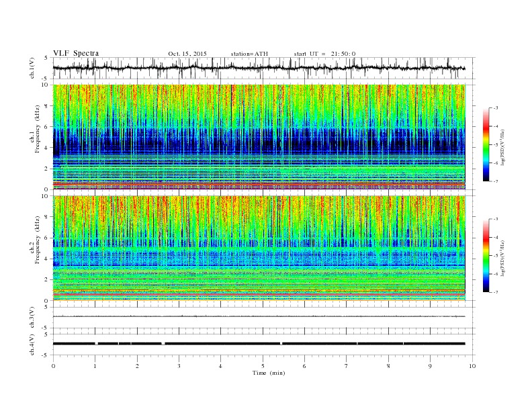The height and width of the screenshot is (411, 532).
Task: Click the "4" kHz tick on ch.2 spectrogram axis
Action: click(47, 259)
